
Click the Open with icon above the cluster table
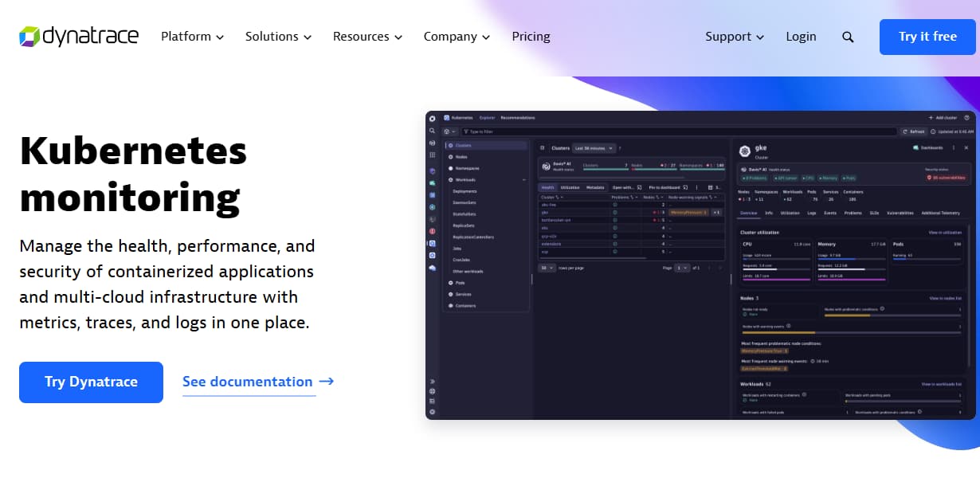tap(640, 186)
